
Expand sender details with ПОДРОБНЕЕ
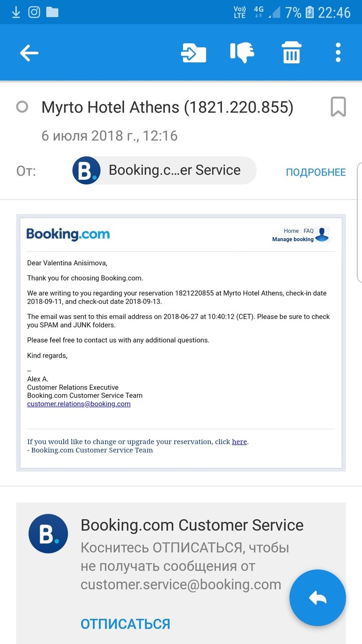coord(315,172)
